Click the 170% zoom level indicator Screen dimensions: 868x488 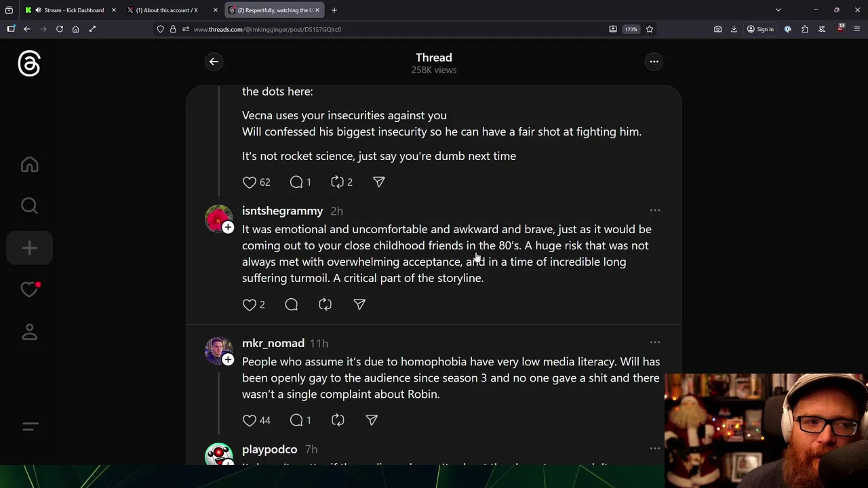631,29
